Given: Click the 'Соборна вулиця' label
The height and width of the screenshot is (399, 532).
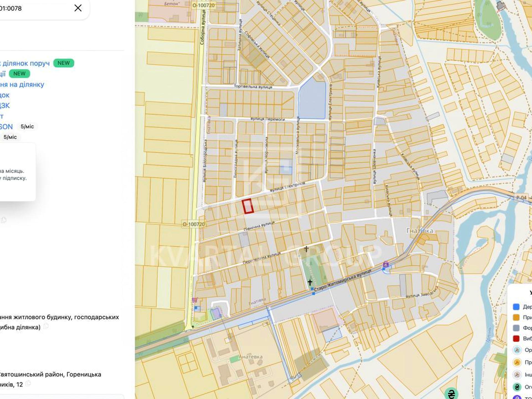Looking at the screenshot, I should pos(202,27).
